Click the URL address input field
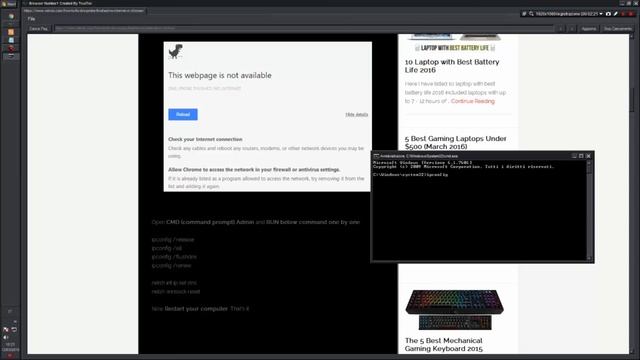640x360 pixels. click(304, 29)
